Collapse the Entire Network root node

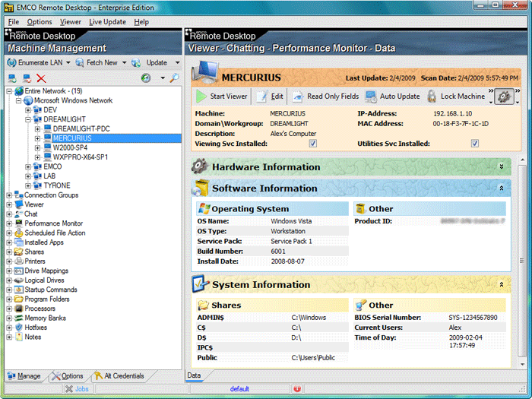[9, 91]
